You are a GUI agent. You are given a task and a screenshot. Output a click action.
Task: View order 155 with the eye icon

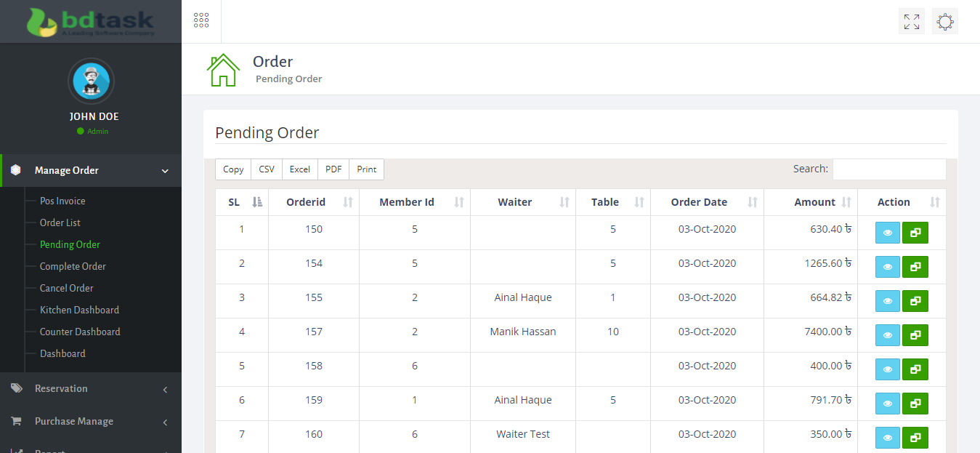click(x=887, y=301)
